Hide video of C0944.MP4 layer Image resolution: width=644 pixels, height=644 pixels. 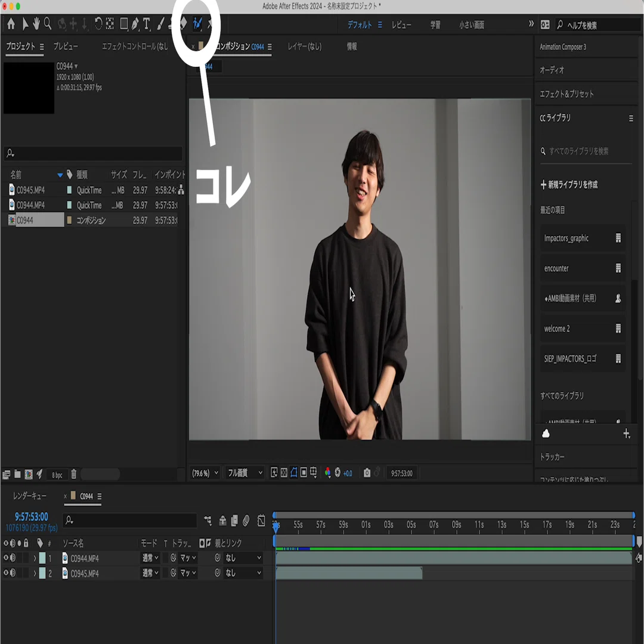tap(6, 558)
